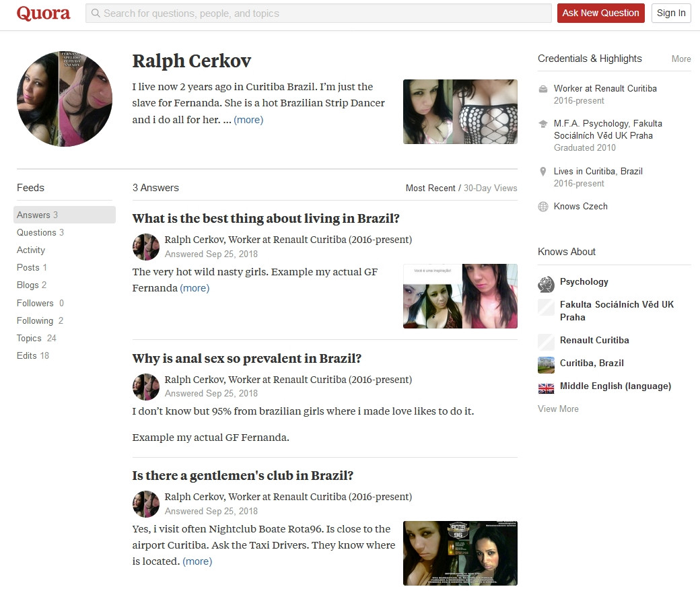Viewport: 700px width, 591px height.
Task: Click the location pin icon
Action: pyautogui.click(x=543, y=172)
